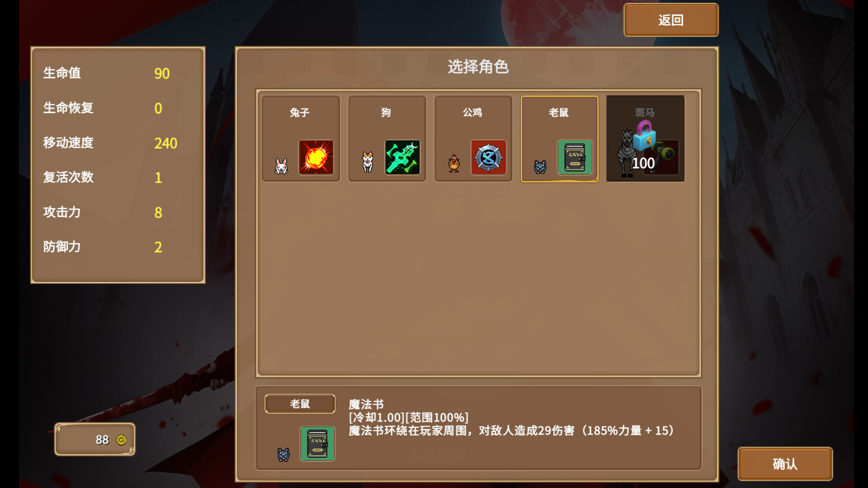
Task: Click the 老鼠 name label in details
Action: pyautogui.click(x=300, y=404)
